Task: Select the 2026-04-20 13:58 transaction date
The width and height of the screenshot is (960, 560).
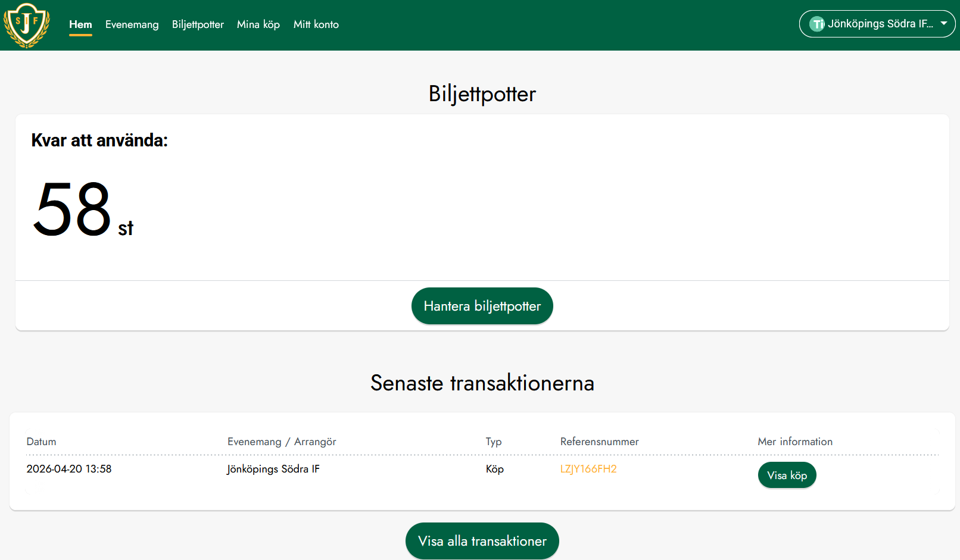Action: coord(69,469)
